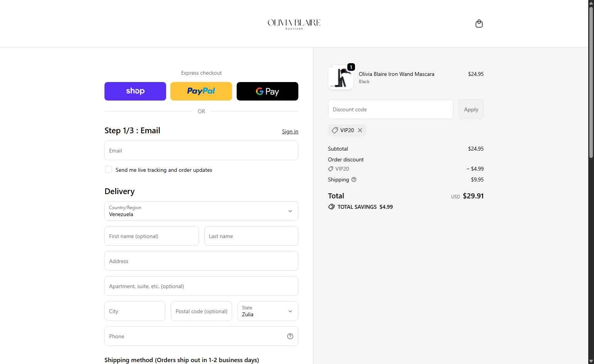Click the Apply discount button
The width and height of the screenshot is (594, 364).
coord(471,109)
